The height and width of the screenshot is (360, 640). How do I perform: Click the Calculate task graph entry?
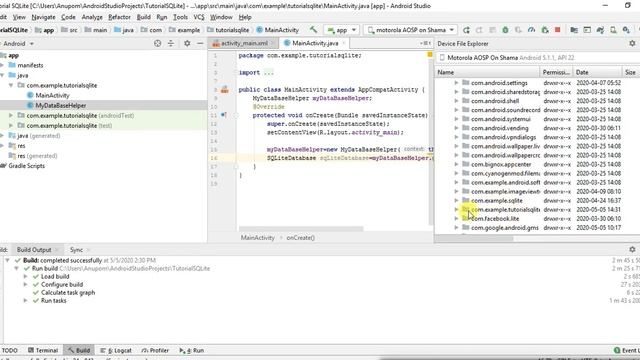[68, 292]
